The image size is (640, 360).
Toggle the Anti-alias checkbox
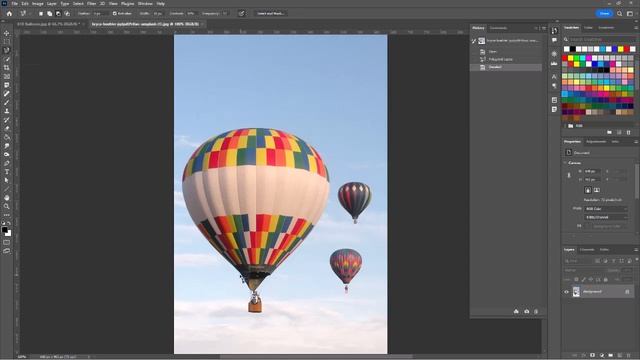[x=115, y=13]
